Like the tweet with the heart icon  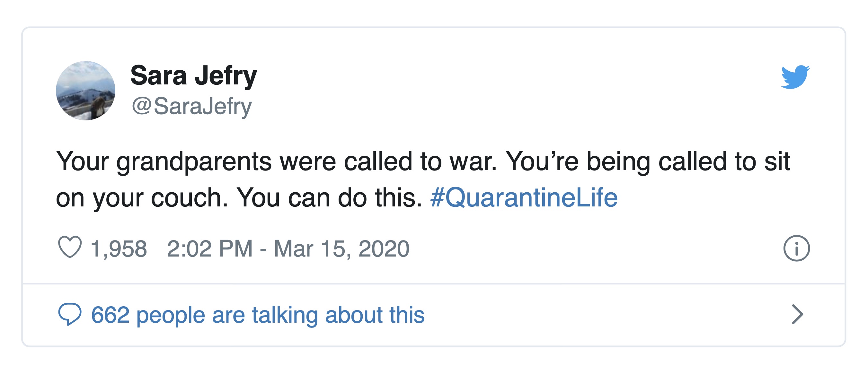point(70,248)
